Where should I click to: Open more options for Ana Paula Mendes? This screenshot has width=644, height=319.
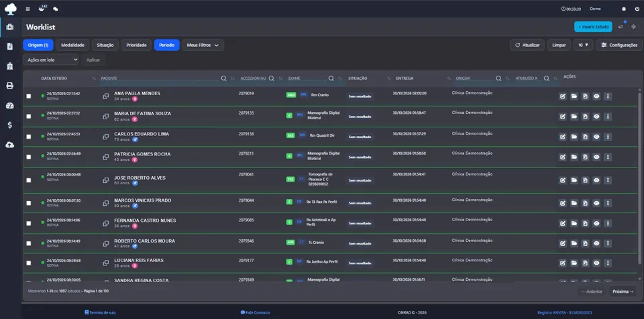(x=608, y=97)
